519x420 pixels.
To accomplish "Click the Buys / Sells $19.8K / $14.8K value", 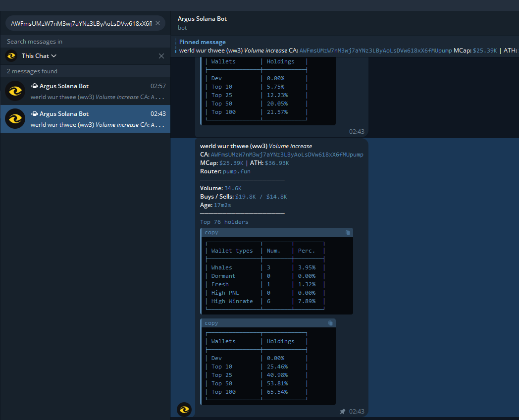I will (x=261, y=197).
